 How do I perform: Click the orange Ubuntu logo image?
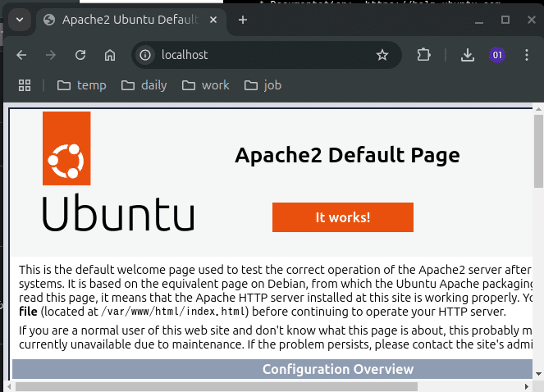(66, 148)
